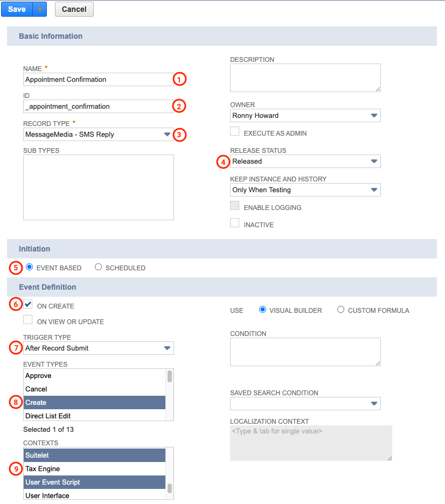Viewport: 445px width, 504px height.
Task: Disable the ON CREATE checkbox
Action: click(27, 304)
